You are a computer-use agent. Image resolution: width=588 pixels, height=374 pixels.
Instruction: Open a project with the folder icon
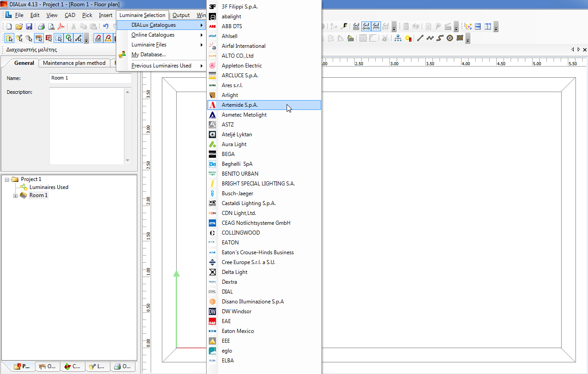pos(19,26)
